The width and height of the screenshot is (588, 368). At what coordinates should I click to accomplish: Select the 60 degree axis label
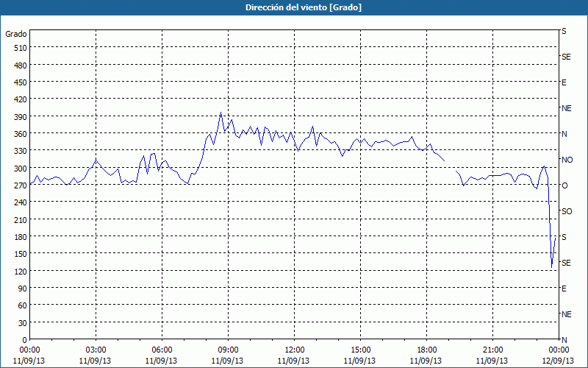coord(23,305)
